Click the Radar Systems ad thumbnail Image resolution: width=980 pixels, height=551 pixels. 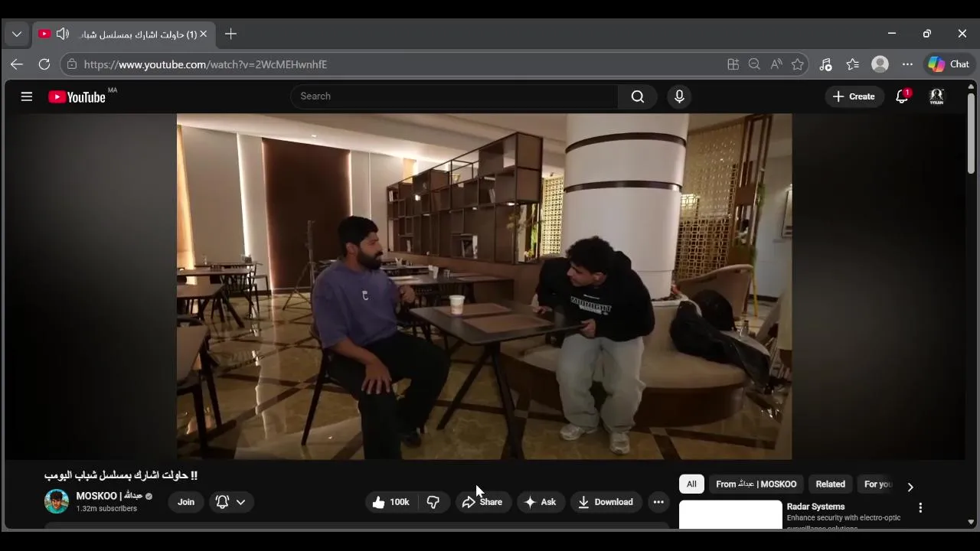coord(730,515)
